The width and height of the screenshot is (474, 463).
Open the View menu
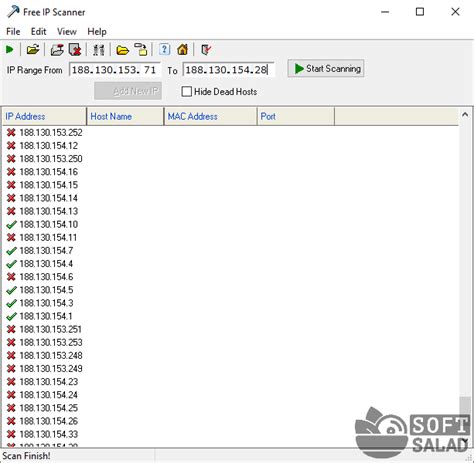67,32
